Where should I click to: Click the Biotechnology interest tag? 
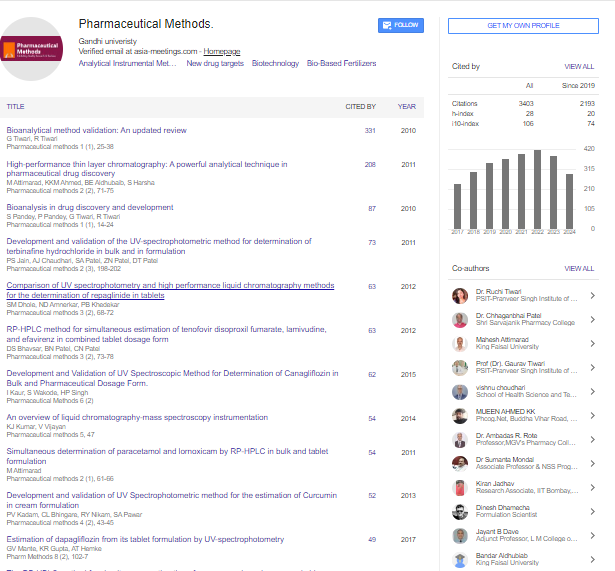click(x=275, y=63)
